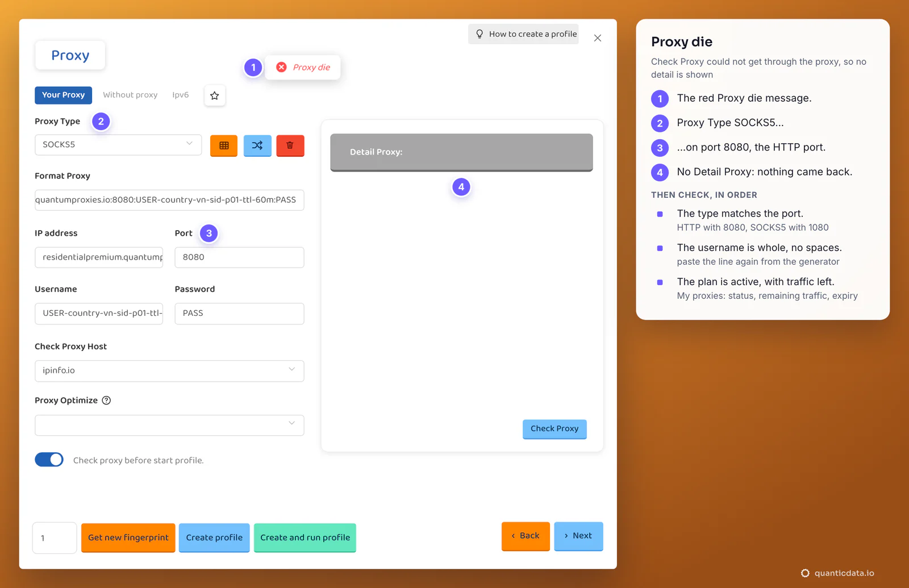The height and width of the screenshot is (588, 909).
Task: Expand the Proxy Optimize dropdown
Action: 169,425
